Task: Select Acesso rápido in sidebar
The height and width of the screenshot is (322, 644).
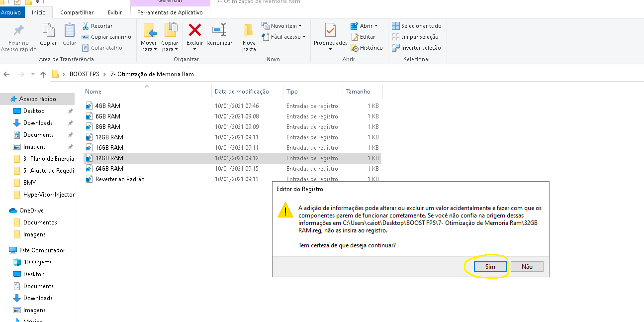Action: pos(38,99)
